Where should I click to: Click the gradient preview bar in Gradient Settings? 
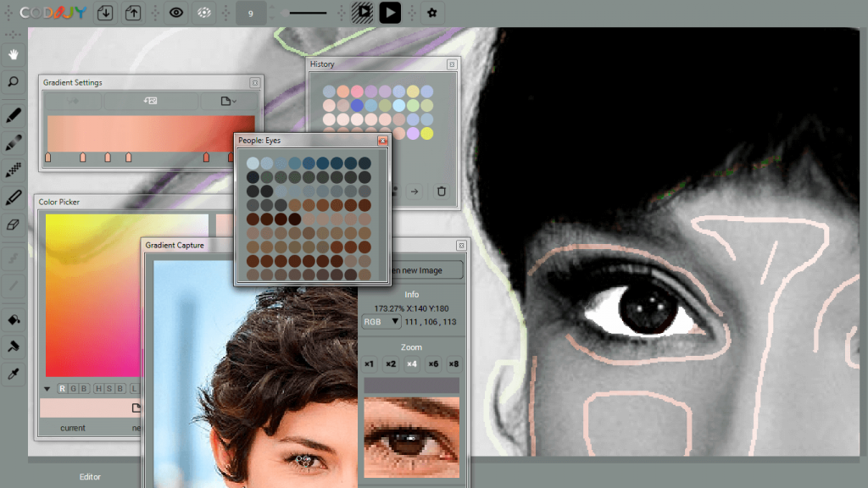[x=151, y=133]
